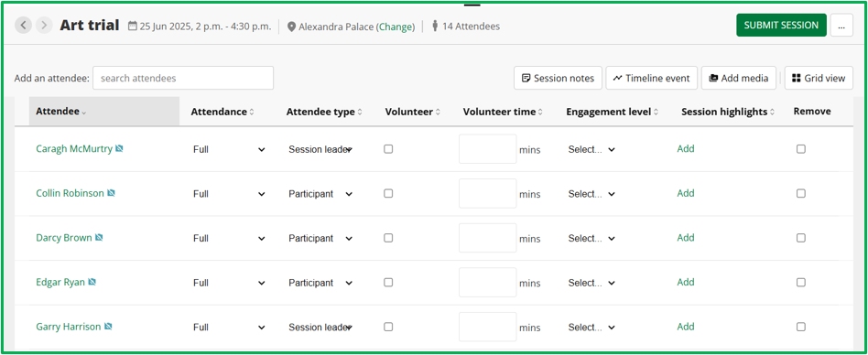This screenshot has width=868, height=355.
Task: Tick Volunteer checkbox for Garry Harrison
Action: coord(388,327)
